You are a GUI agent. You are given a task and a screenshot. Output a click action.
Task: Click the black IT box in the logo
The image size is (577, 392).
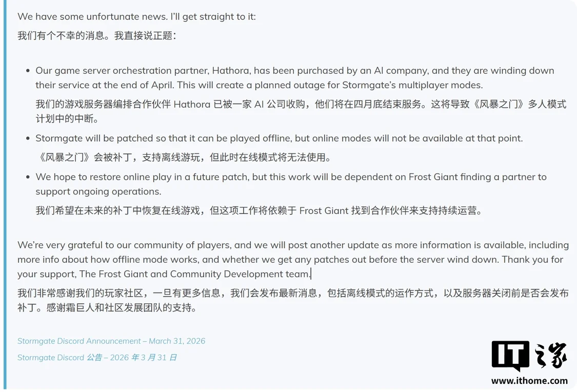click(x=510, y=354)
